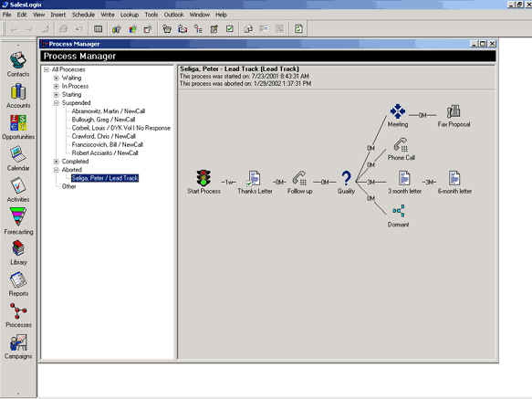Click the schedule phone call toolbar icon
The image size is (532, 399).
coord(167,29)
